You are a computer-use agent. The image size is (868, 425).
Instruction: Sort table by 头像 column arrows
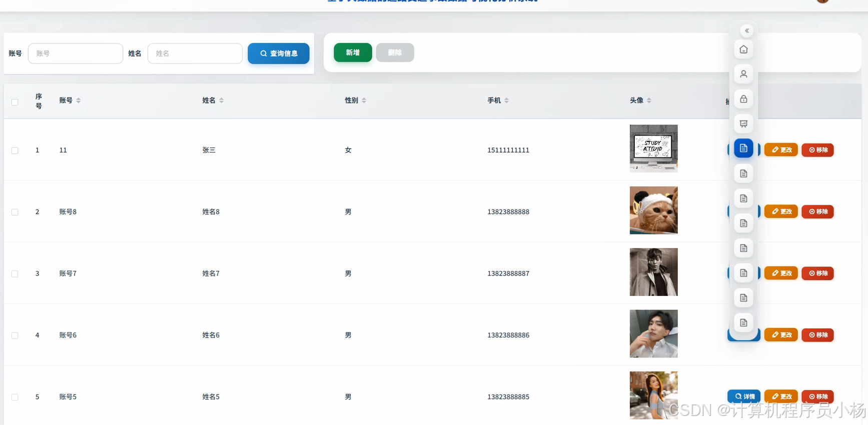click(649, 100)
